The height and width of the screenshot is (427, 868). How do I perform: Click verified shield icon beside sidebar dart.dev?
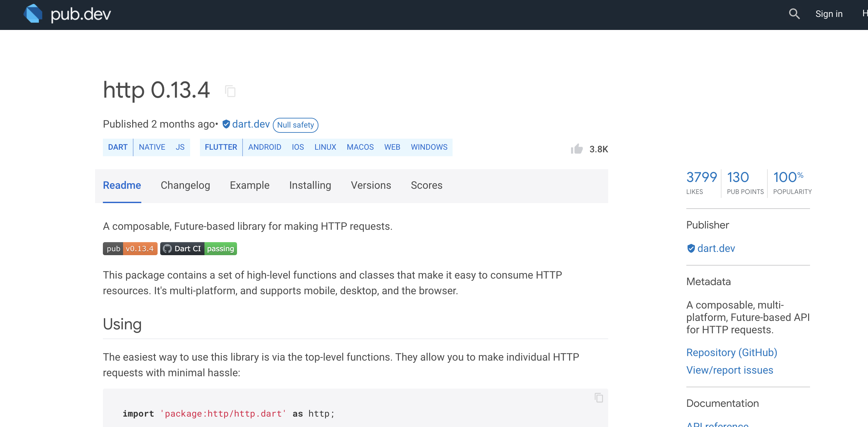691,249
